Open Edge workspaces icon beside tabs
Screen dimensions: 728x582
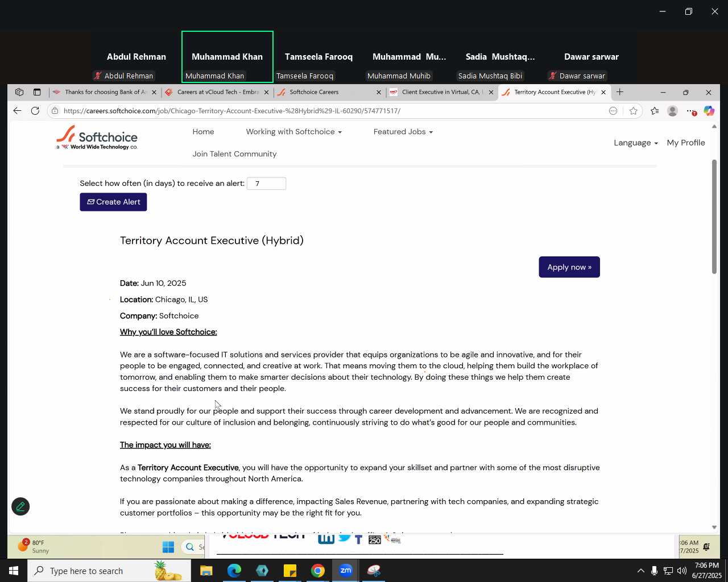click(x=19, y=92)
